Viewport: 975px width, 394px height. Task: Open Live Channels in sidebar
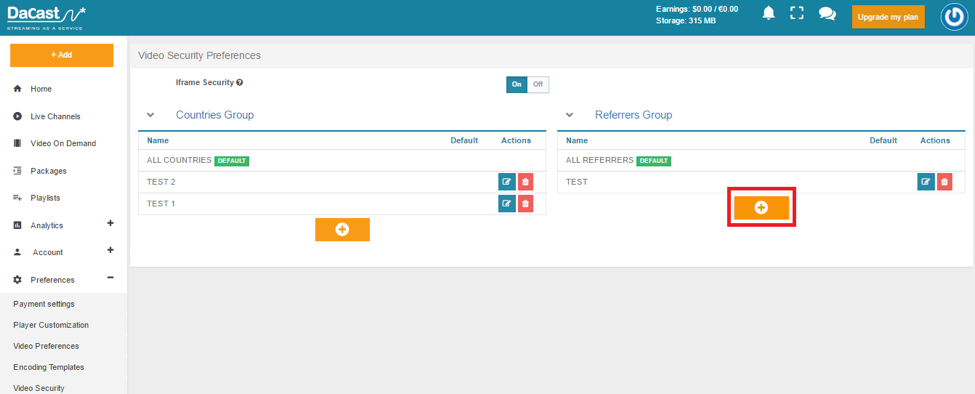[x=55, y=116]
